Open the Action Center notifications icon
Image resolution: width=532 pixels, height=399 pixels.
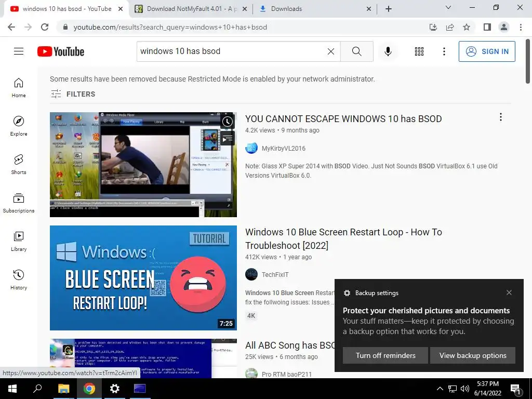[x=516, y=390]
